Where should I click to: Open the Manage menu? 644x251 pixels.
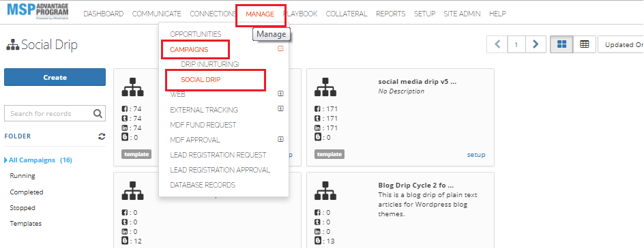click(x=260, y=14)
